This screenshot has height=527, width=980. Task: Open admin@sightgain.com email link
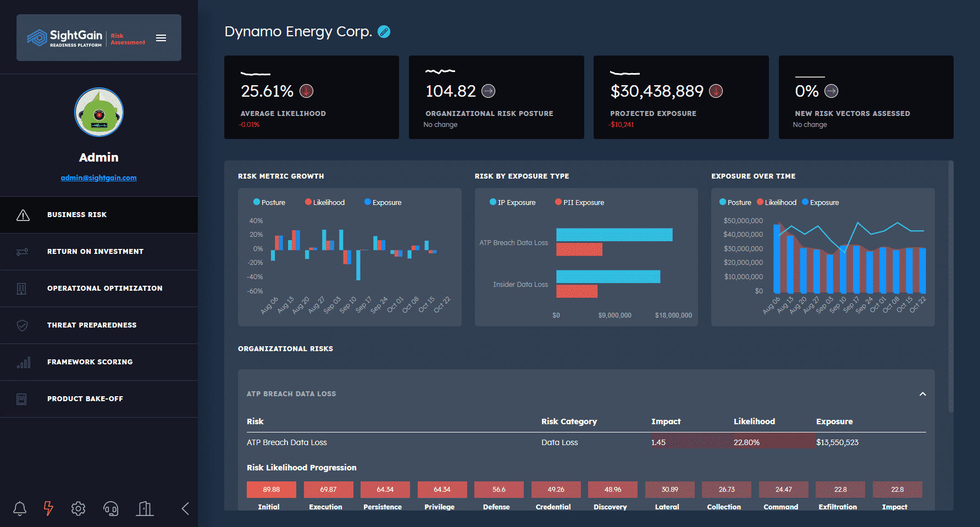[x=99, y=177]
